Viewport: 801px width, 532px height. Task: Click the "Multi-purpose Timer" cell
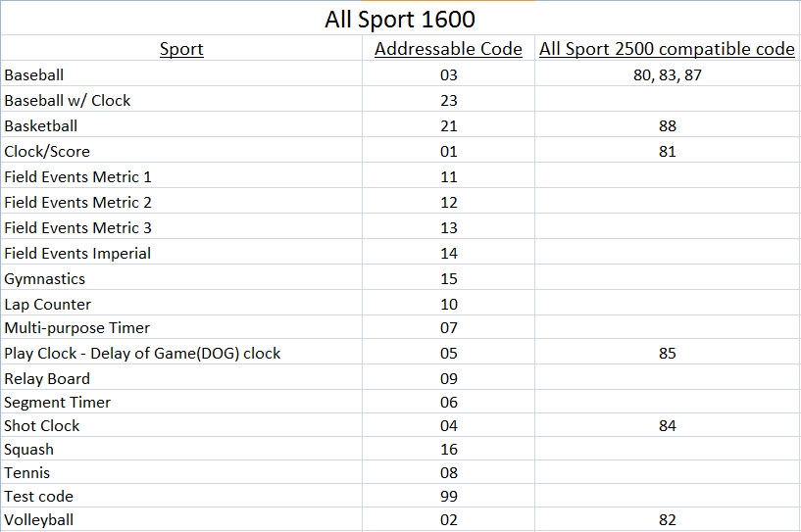pyautogui.click(x=77, y=327)
